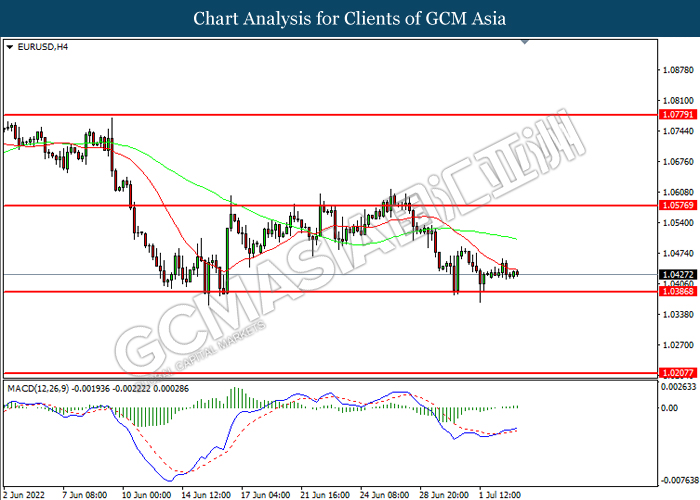The height and width of the screenshot is (500, 700).
Task: Click the 1.03868 support price label
Action: [x=678, y=292]
